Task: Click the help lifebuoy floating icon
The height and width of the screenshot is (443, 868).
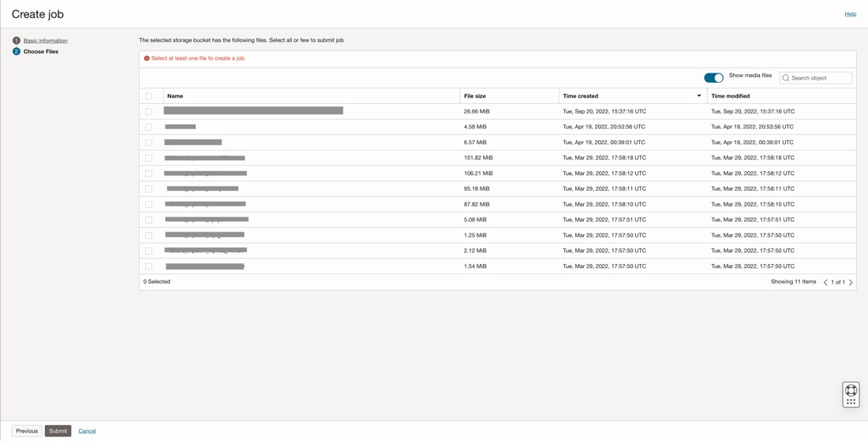Action: pos(851,390)
